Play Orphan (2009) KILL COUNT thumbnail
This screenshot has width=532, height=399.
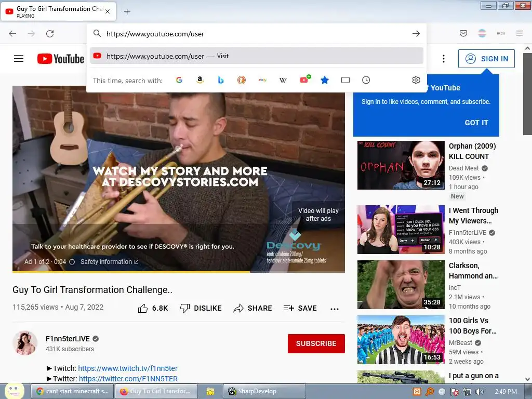tap(401, 165)
